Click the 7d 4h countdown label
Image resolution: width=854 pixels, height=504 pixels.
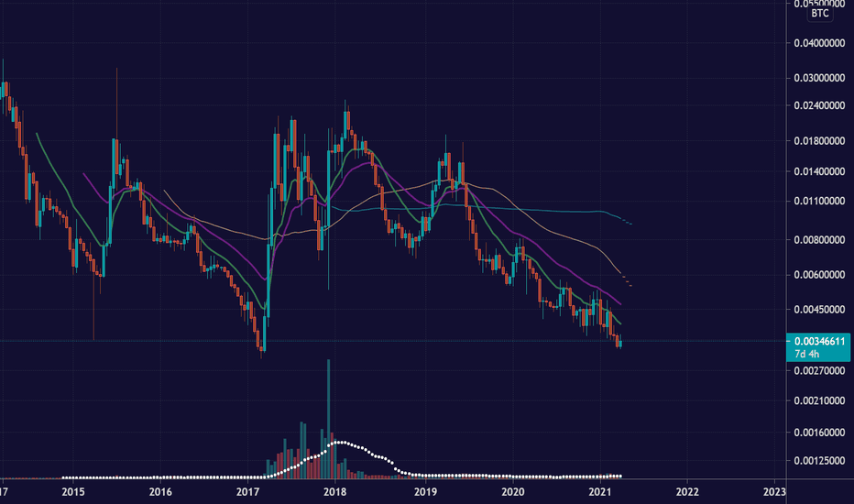[x=806, y=354]
